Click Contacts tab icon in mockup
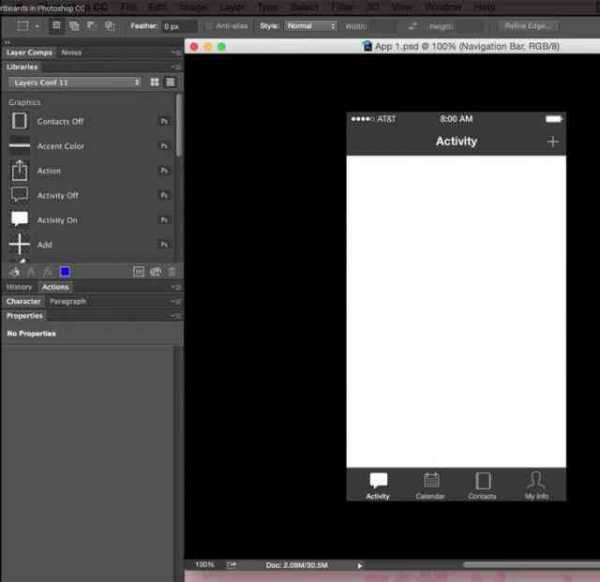This screenshot has width=600, height=582. (483, 481)
